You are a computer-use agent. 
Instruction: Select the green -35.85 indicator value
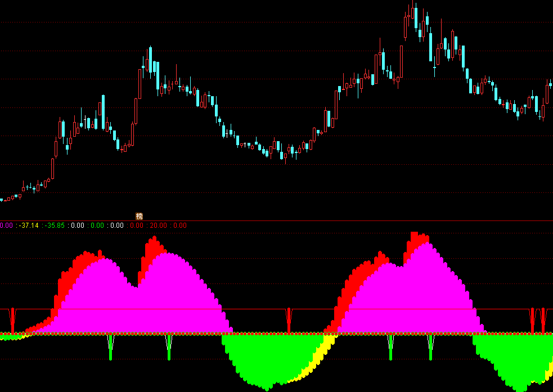[x=55, y=226]
